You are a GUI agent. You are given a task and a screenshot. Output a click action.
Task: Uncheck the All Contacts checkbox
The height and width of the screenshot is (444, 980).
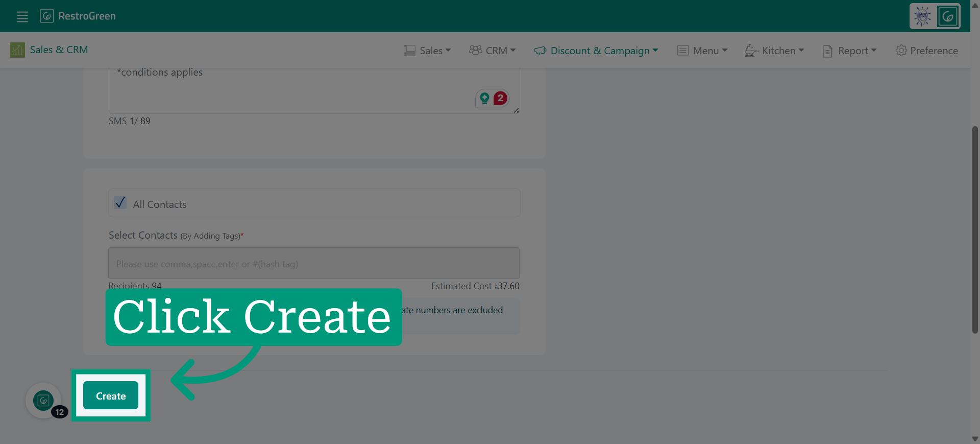click(120, 203)
